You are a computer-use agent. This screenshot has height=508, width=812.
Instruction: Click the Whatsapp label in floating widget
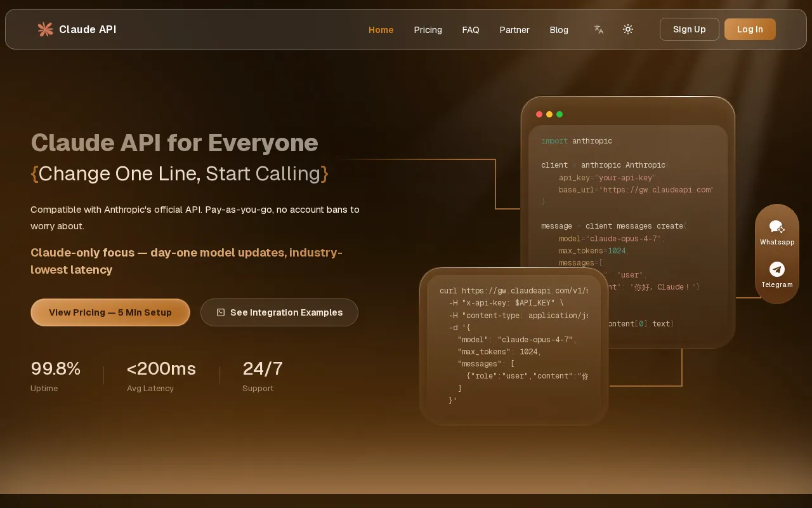click(x=777, y=242)
